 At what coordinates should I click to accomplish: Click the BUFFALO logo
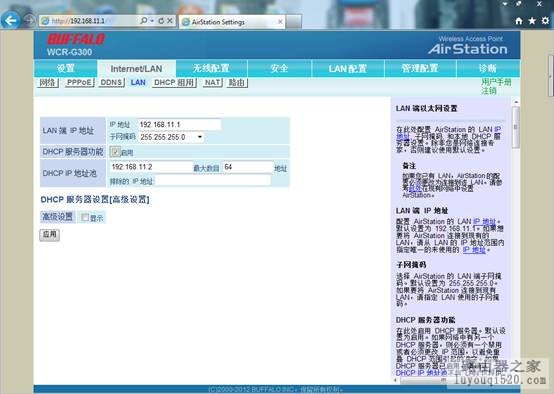tap(76, 39)
